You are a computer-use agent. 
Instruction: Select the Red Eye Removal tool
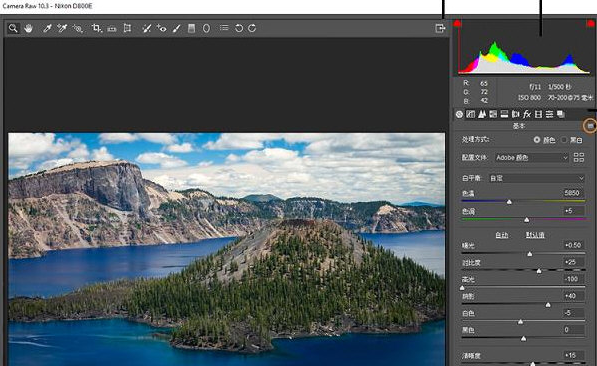pos(161,28)
